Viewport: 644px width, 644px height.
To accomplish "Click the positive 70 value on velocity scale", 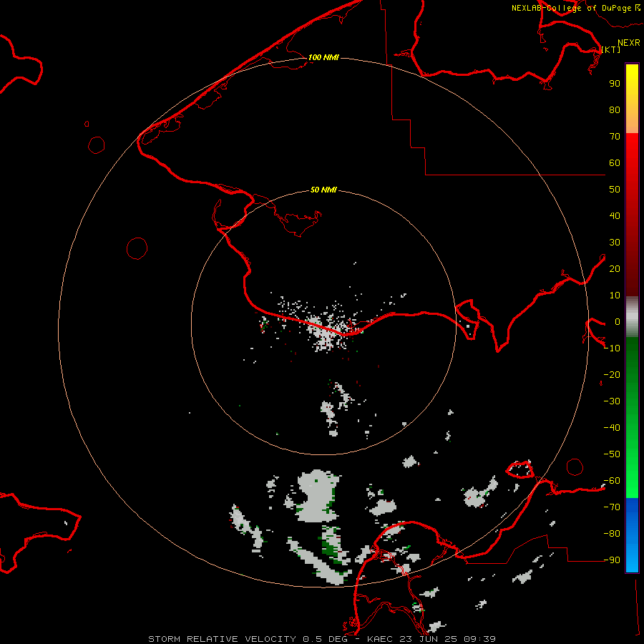I will tap(615, 137).
